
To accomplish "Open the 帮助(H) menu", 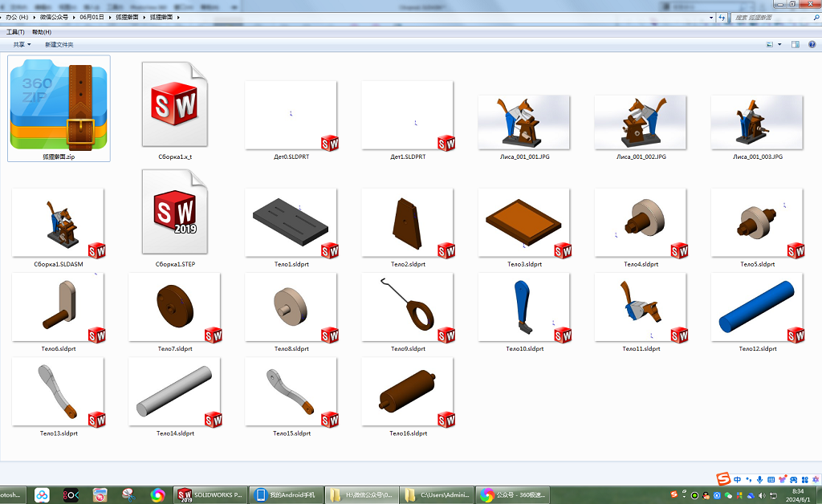I will (42, 32).
